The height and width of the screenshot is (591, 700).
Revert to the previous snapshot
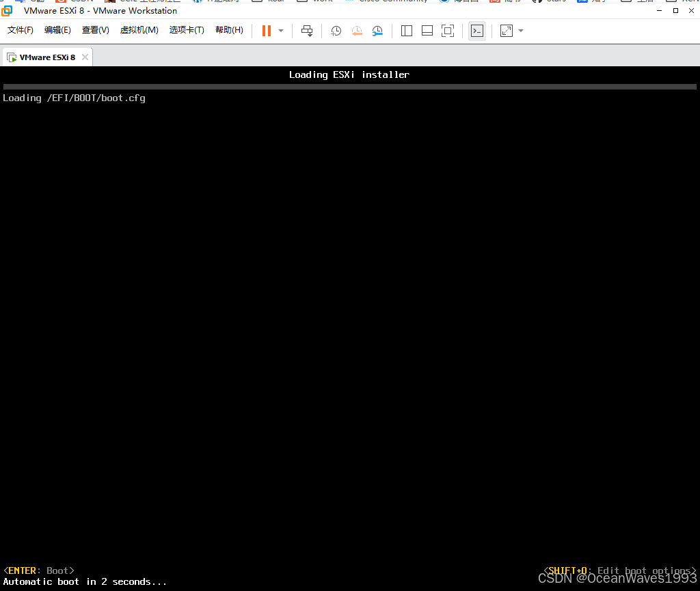tap(357, 31)
